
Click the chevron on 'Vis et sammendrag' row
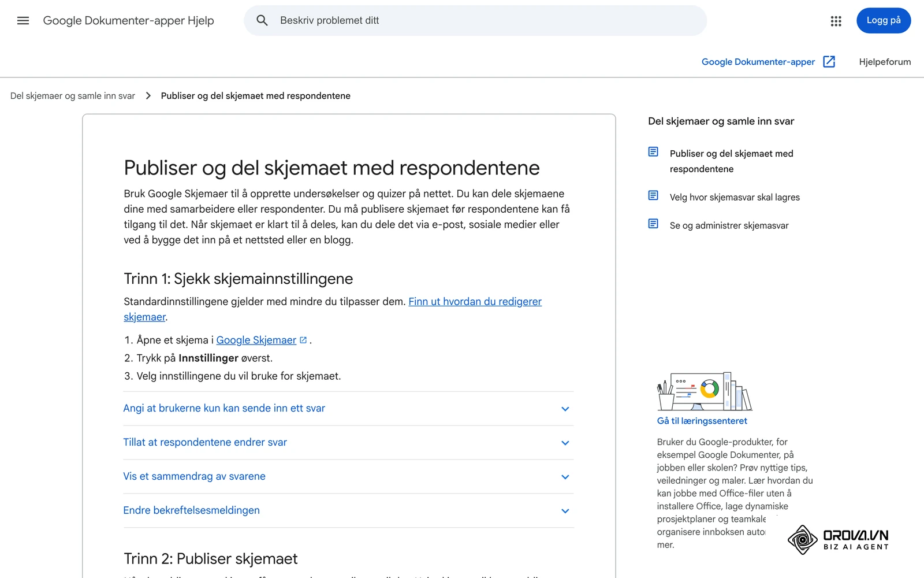click(x=565, y=477)
